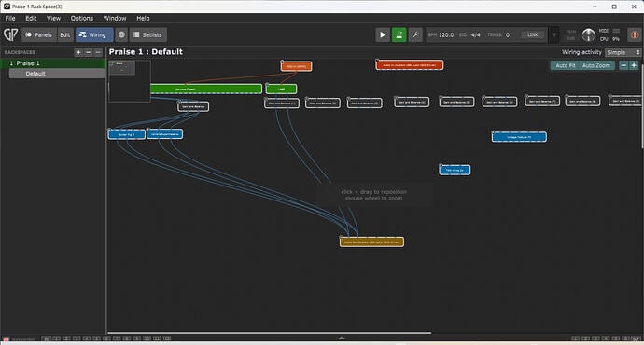Click the Recorder button in status bar
The width and height of the screenshot is (644, 345).
pyautogui.click(x=20, y=339)
